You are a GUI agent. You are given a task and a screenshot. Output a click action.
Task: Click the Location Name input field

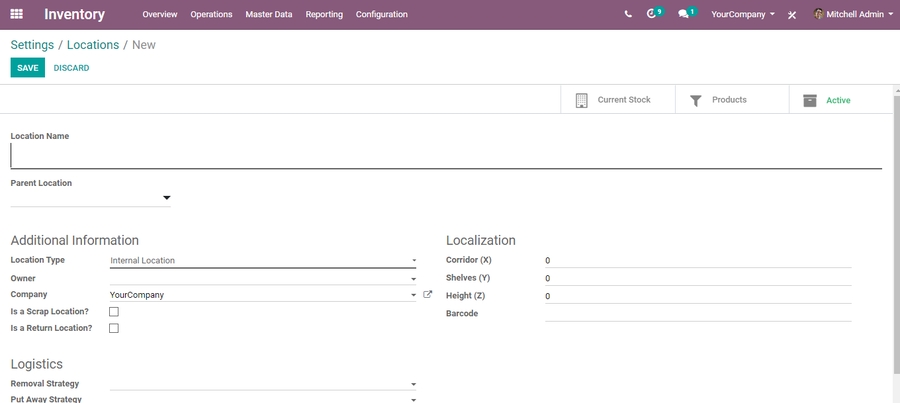click(x=445, y=156)
